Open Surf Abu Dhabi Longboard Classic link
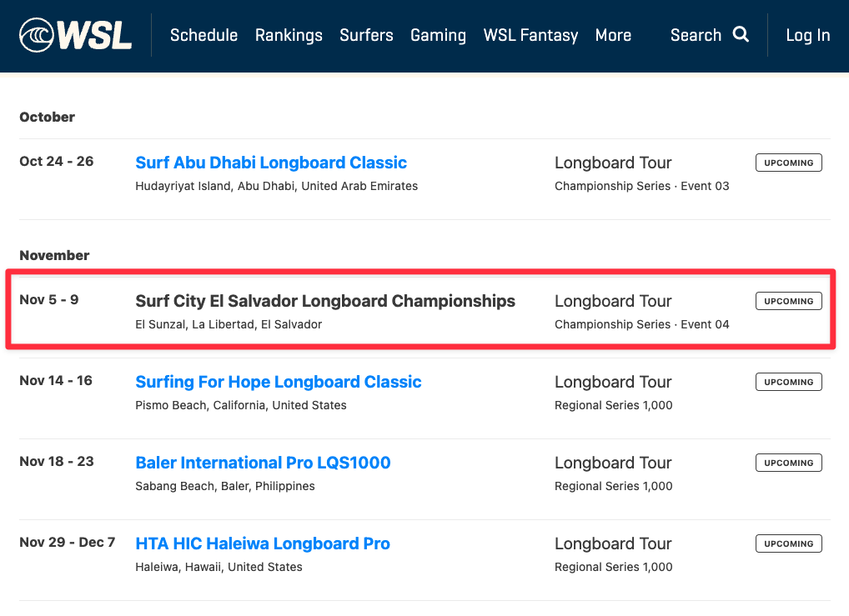This screenshot has width=849, height=616. 271,163
